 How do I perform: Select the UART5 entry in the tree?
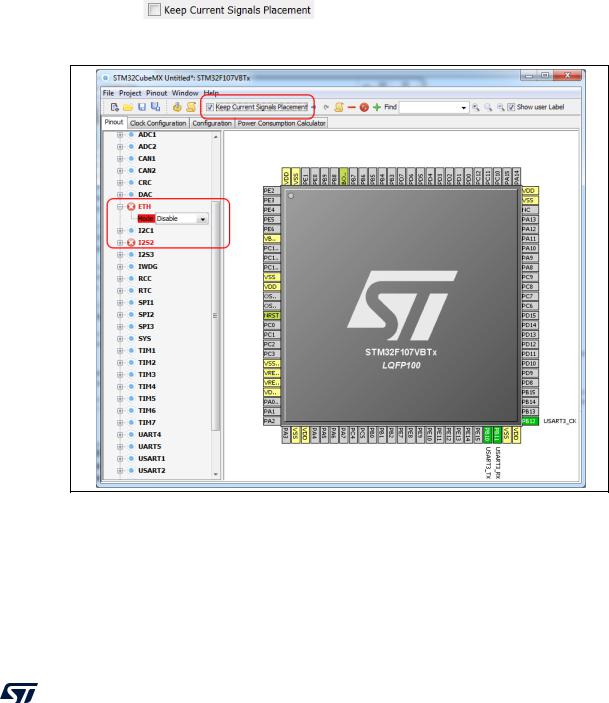point(149,447)
